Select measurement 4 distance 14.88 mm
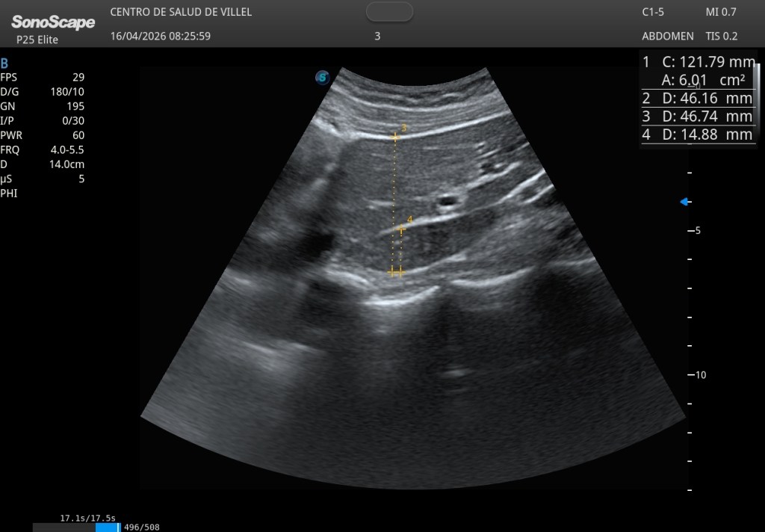The image size is (765, 532). coord(696,134)
